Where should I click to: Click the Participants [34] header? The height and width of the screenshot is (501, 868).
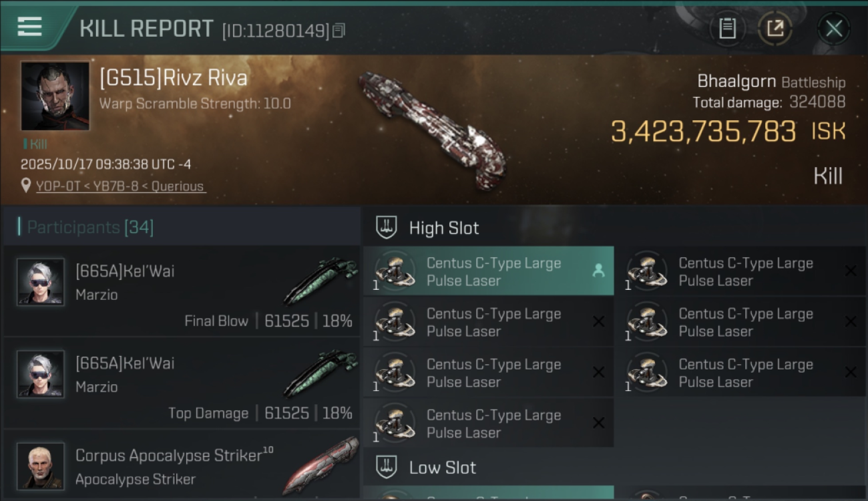[x=90, y=227]
